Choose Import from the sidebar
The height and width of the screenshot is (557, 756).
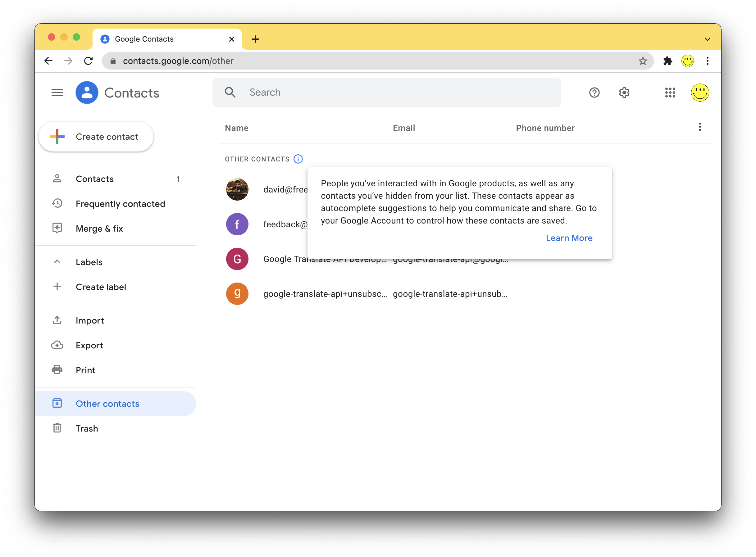click(x=115, y=320)
